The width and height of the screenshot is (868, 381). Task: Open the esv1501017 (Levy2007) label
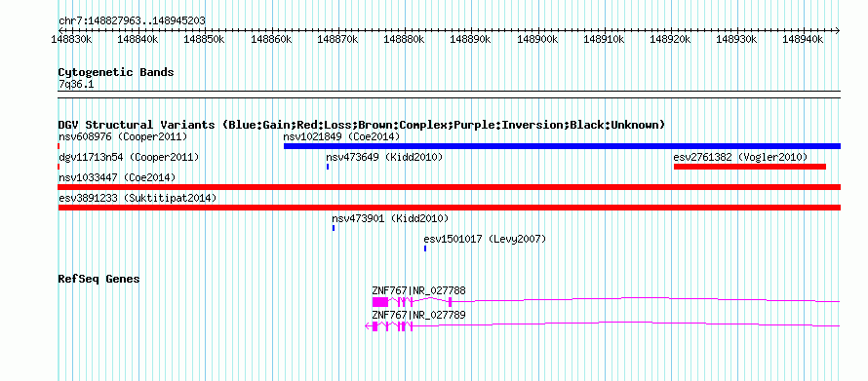click(485, 239)
